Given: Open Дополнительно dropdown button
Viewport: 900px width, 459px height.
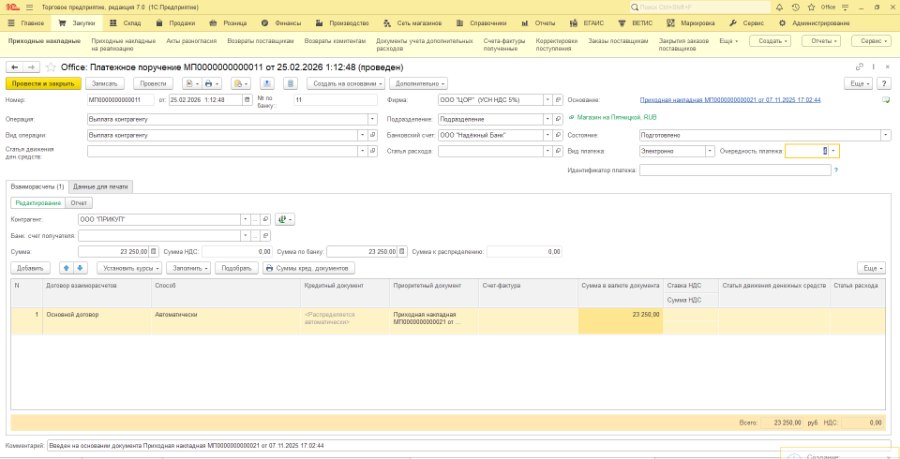Looking at the screenshot, I should (x=418, y=84).
